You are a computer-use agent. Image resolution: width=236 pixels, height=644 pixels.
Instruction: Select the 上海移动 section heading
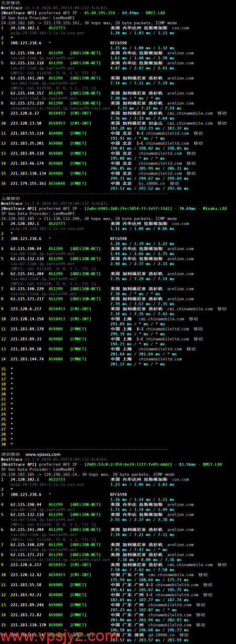10,200
